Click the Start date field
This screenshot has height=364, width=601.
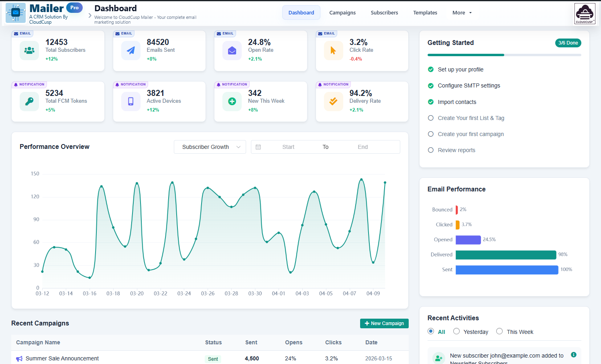click(x=288, y=147)
